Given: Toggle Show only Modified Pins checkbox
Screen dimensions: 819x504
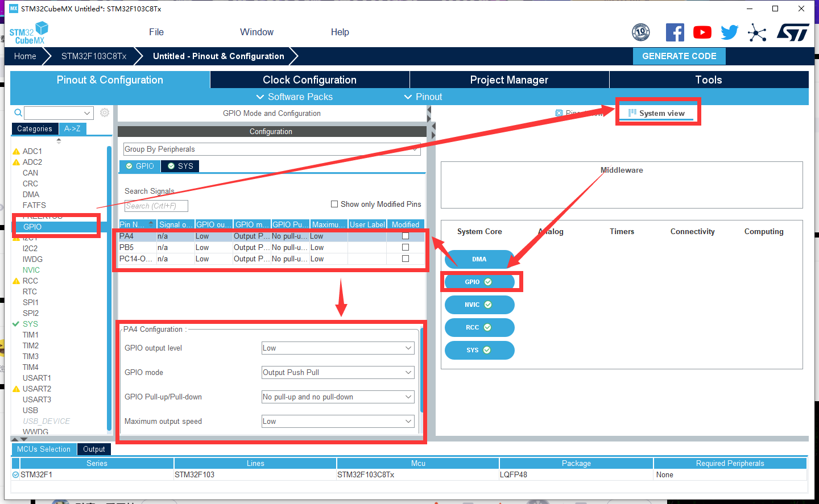Looking at the screenshot, I should [334, 204].
